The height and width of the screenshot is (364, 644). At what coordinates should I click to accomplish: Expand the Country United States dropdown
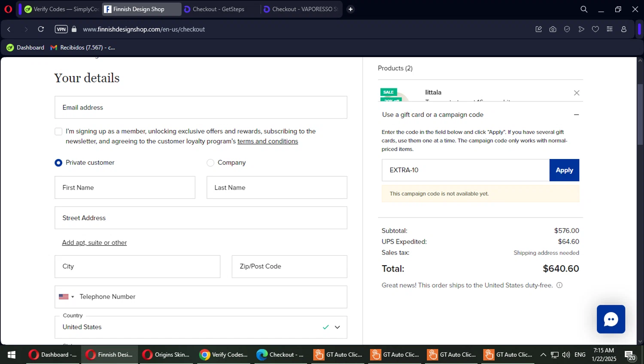tap(201, 327)
